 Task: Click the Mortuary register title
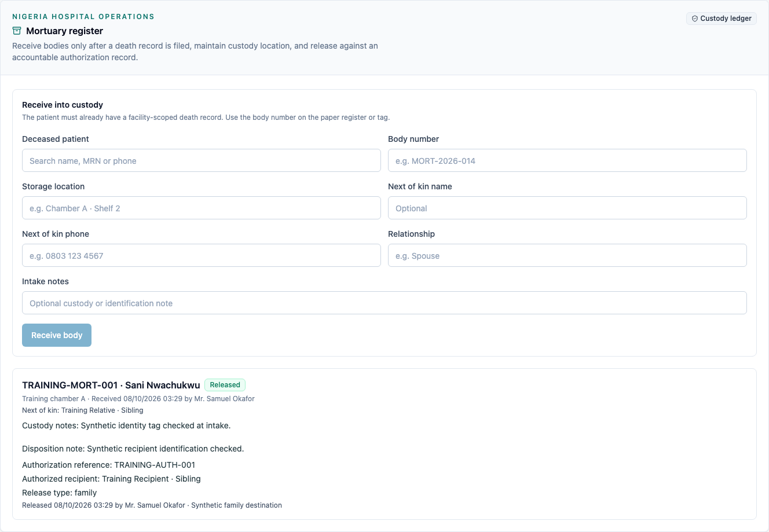pyautogui.click(x=64, y=31)
